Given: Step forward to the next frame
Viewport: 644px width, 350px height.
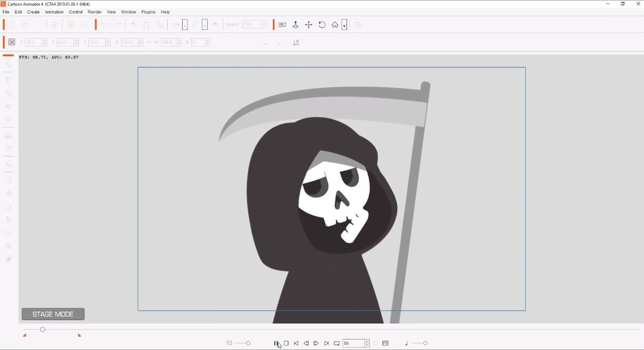Looking at the screenshot, I should (x=316, y=343).
